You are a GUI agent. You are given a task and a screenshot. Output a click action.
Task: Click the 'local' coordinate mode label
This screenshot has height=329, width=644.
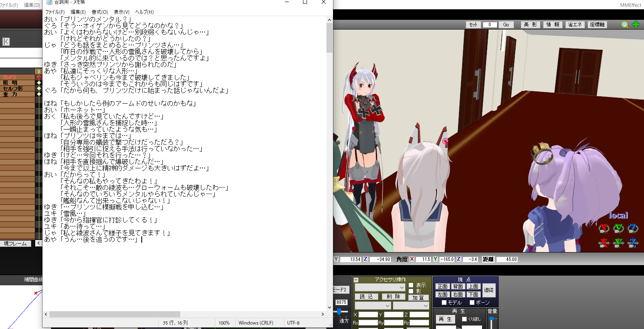click(618, 215)
